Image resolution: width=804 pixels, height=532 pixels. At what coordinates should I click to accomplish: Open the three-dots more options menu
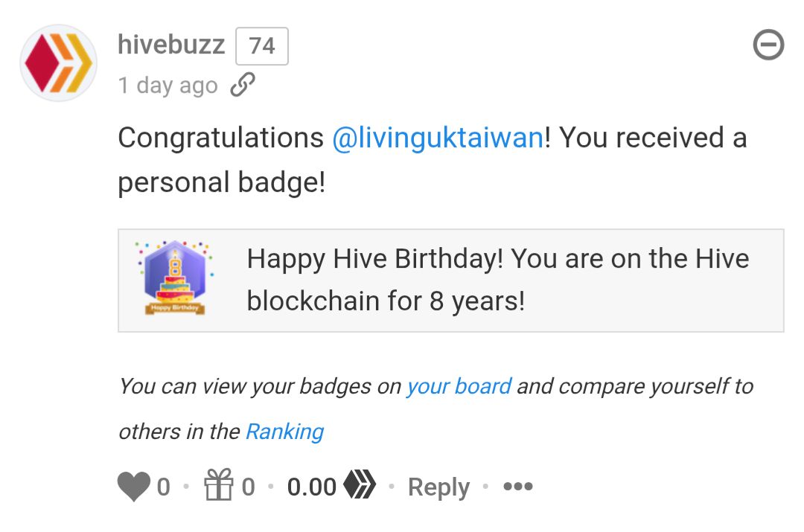point(518,486)
